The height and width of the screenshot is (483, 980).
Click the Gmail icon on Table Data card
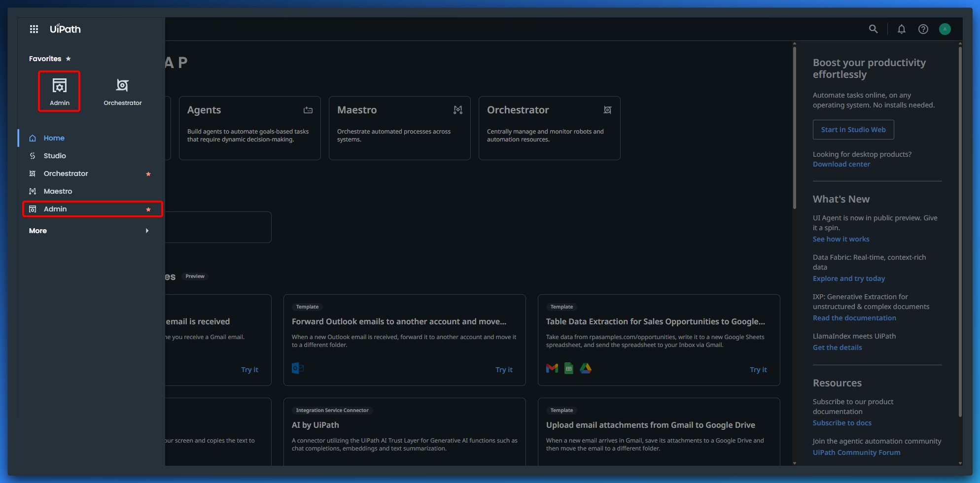tap(552, 368)
